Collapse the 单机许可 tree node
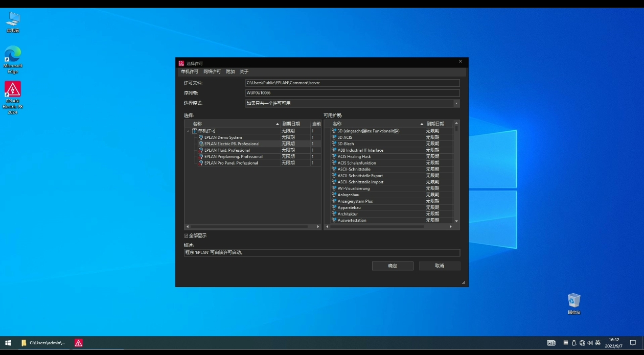This screenshot has height=355, width=644. point(188,131)
